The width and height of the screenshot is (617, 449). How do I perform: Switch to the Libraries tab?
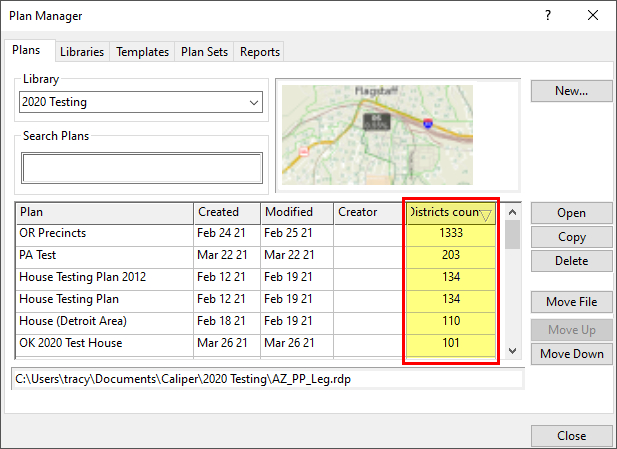81,52
